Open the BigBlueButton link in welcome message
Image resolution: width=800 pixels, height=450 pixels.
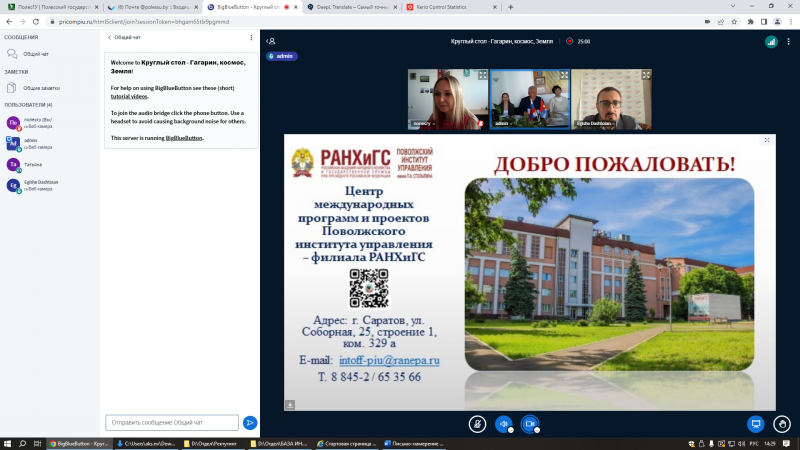tap(184, 138)
